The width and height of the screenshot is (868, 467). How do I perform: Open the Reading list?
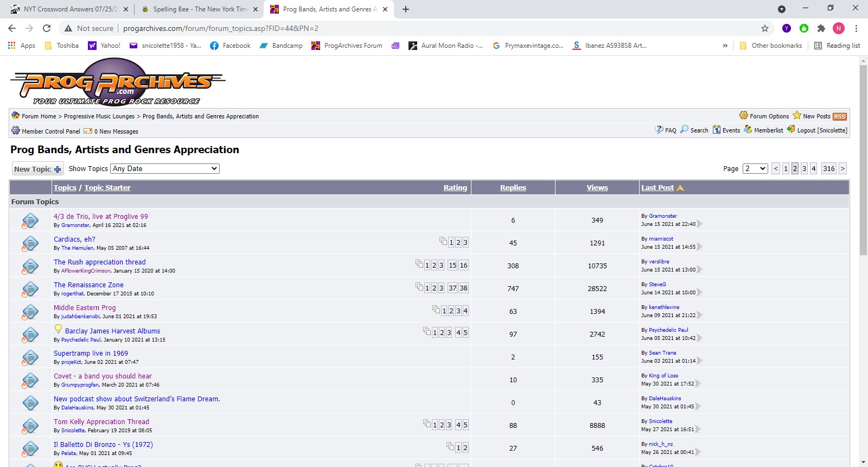tap(837, 46)
